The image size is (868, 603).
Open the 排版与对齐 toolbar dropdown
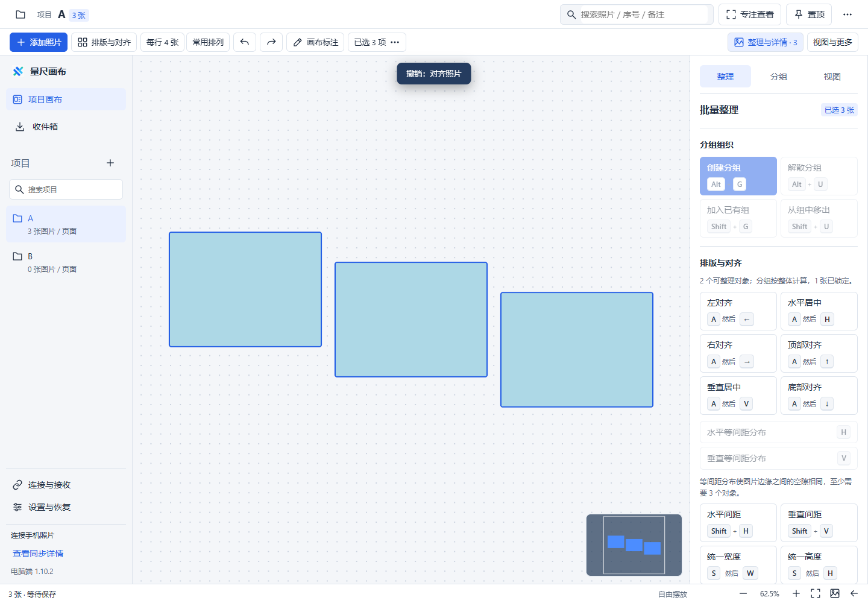[104, 42]
